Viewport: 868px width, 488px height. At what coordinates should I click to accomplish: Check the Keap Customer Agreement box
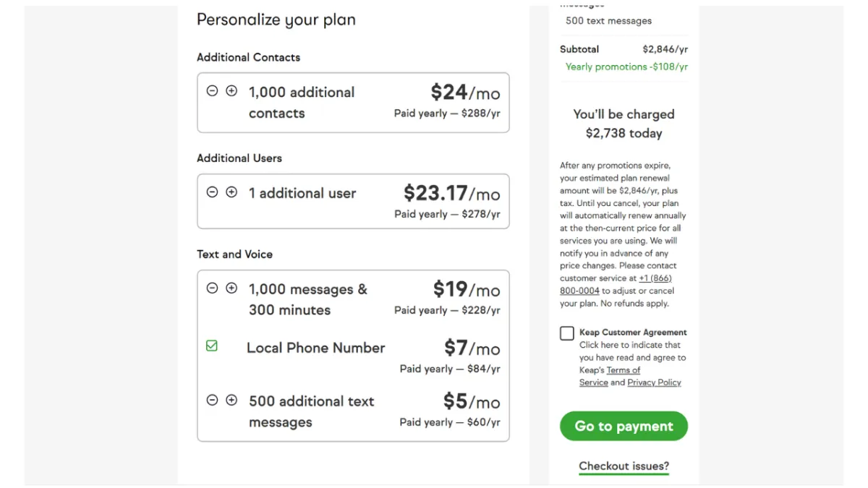tap(567, 333)
